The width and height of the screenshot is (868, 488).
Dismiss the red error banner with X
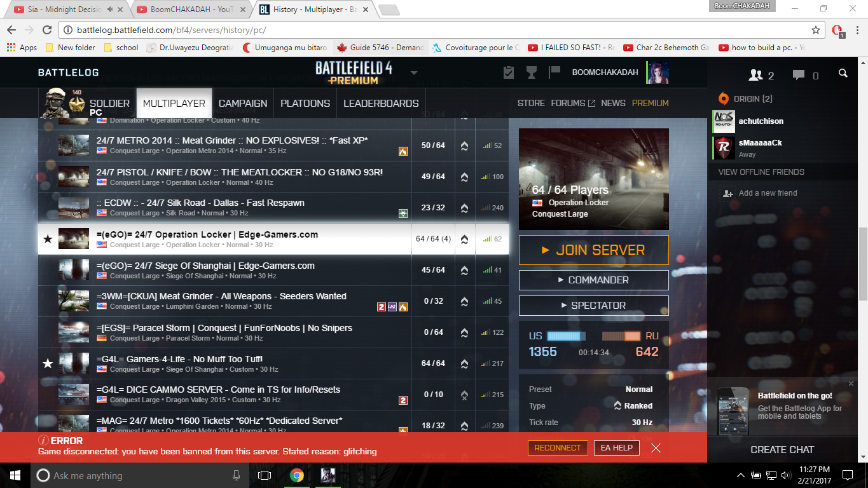click(656, 448)
